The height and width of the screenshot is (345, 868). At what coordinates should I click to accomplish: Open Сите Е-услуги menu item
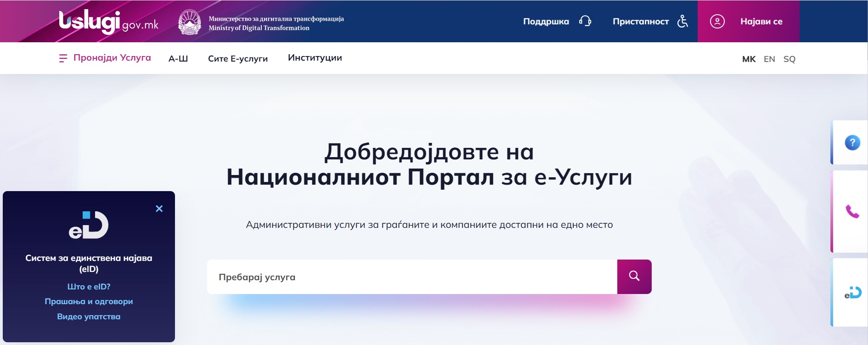click(237, 58)
